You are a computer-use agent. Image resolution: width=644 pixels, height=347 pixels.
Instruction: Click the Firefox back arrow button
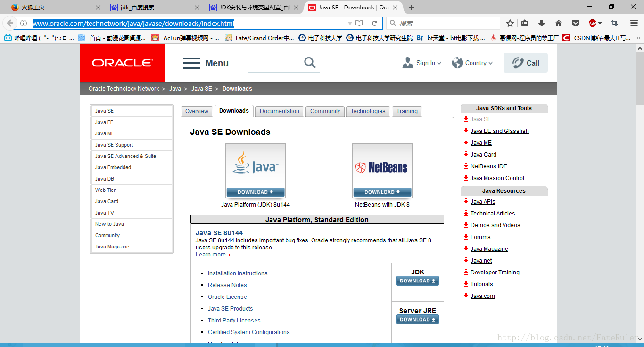[x=10, y=23]
